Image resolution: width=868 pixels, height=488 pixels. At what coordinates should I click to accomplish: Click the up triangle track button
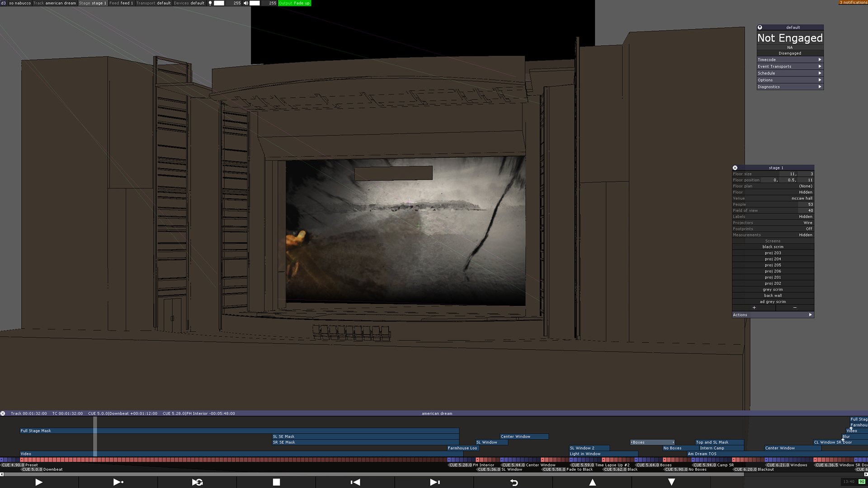click(592, 482)
